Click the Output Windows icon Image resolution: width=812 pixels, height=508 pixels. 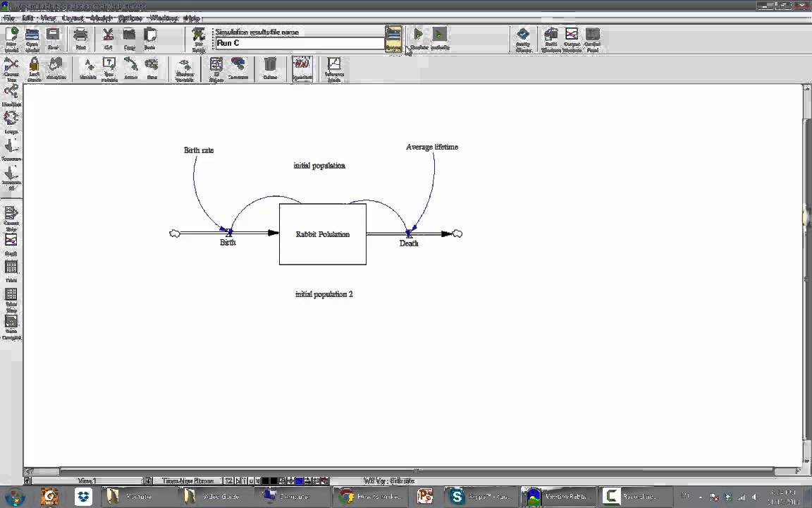[572, 39]
